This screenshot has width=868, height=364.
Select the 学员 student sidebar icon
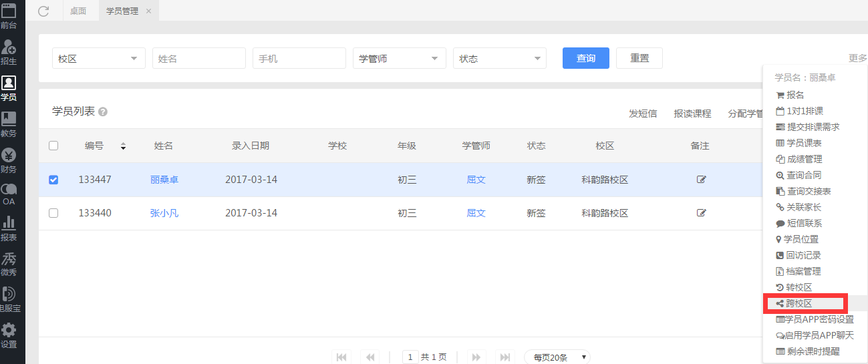point(9,87)
